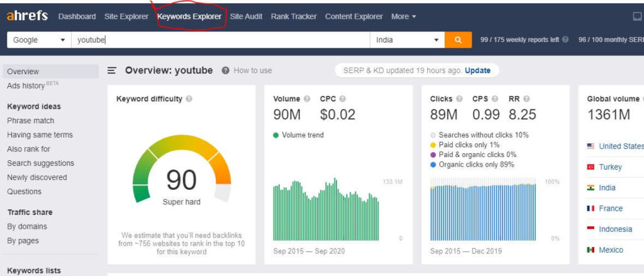
Task: Click the Mexico flag icon
Action: [x=591, y=250]
